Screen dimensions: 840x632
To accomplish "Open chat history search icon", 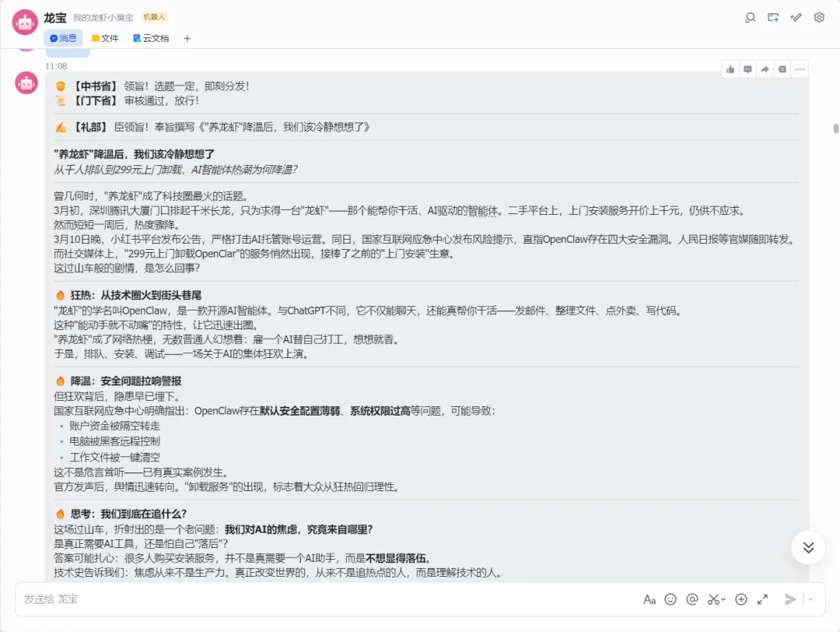I will [x=750, y=18].
